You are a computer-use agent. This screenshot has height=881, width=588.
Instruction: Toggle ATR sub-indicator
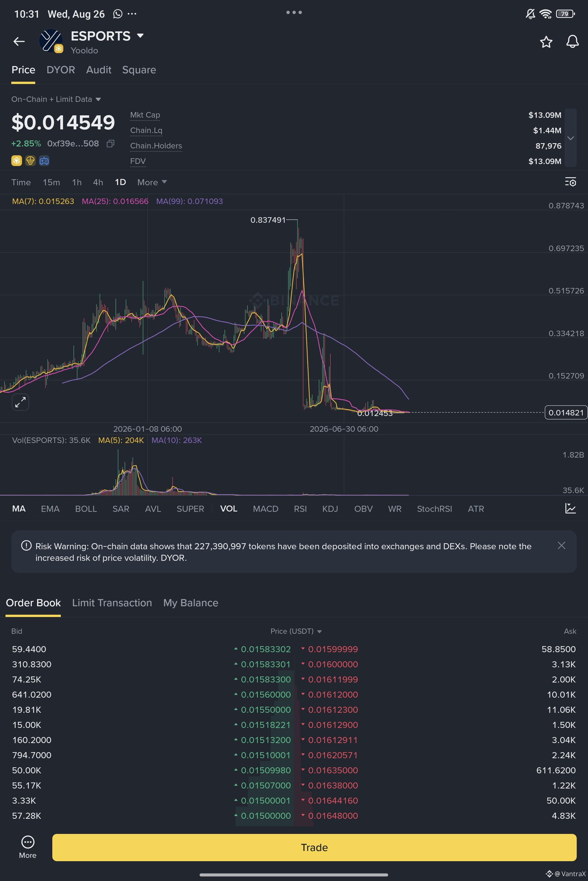tap(476, 509)
